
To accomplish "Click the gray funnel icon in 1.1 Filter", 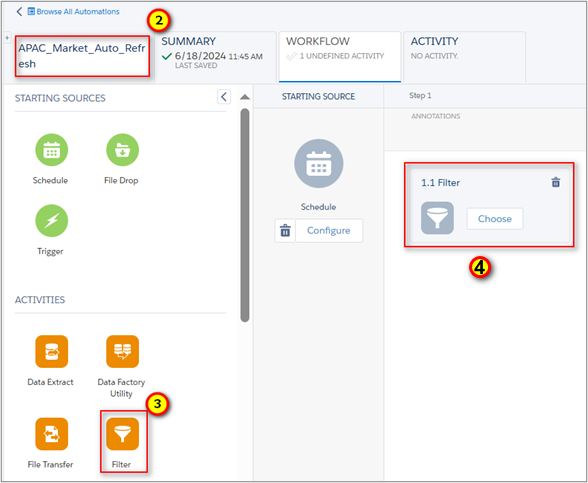I will [x=437, y=218].
